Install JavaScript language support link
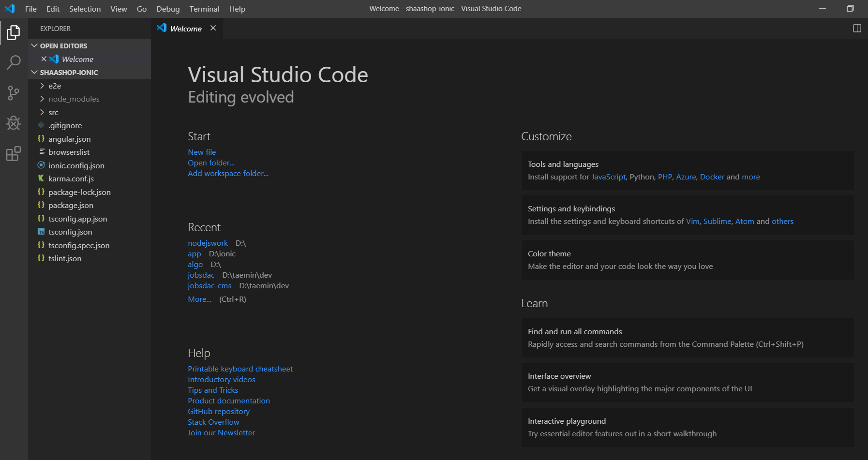This screenshot has width=868, height=460. click(x=608, y=177)
